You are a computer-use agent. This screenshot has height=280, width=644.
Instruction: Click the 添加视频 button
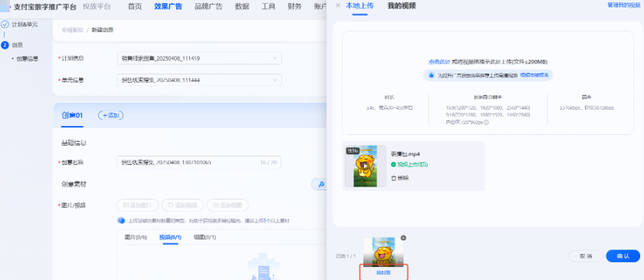(182, 205)
